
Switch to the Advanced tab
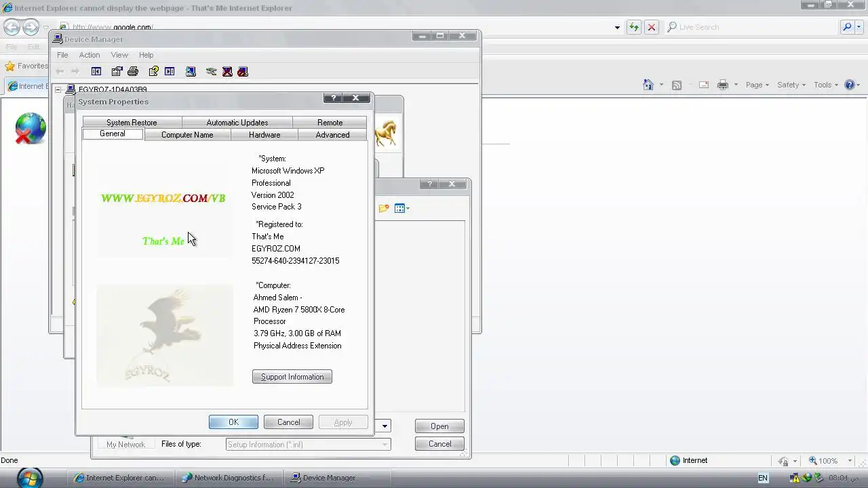pos(332,135)
